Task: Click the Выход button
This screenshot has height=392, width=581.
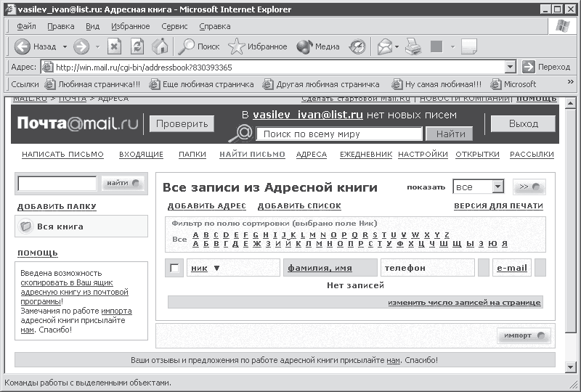Action: 523,123
